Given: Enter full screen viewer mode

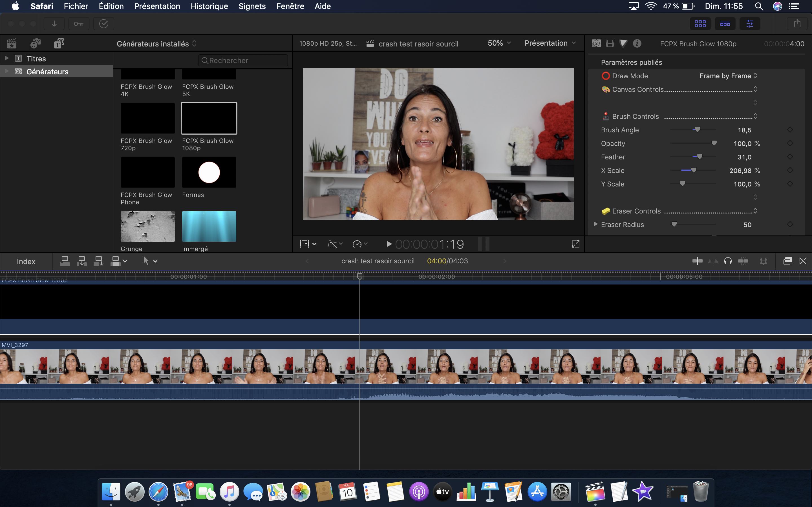Looking at the screenshot, I should coord(575,244).
